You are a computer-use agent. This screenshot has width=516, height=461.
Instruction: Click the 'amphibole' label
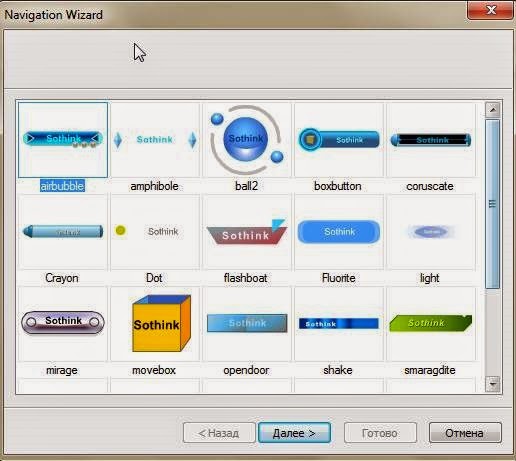point(154,186)
